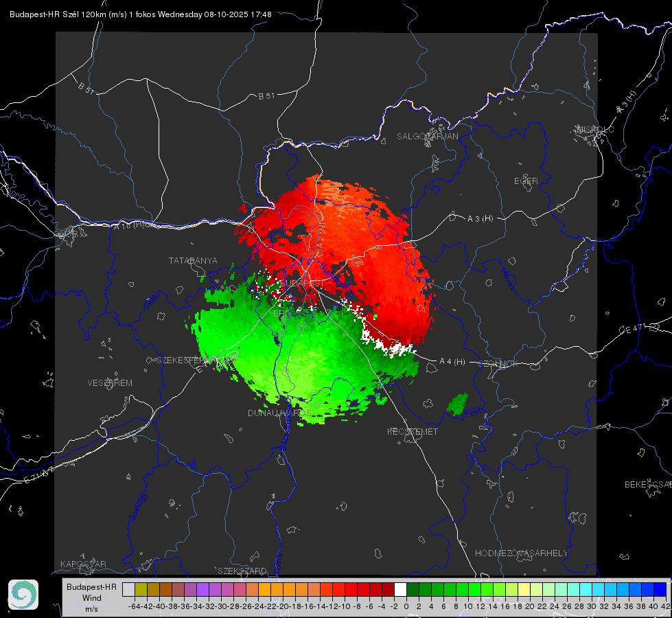Click the 'Budapest-HR Wind m/s' legend title
This screenshot has height=618, width=672.
[x=92, y=598]
